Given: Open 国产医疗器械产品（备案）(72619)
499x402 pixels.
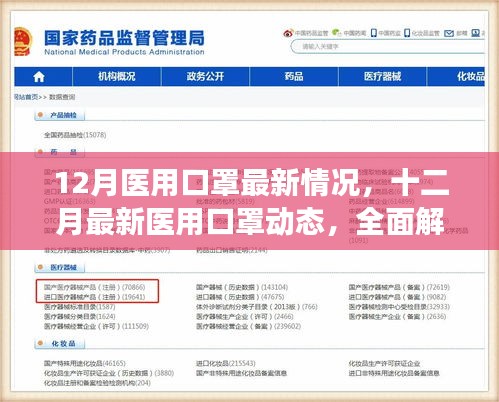Looking at the screenshot, I should coord(399,287).
